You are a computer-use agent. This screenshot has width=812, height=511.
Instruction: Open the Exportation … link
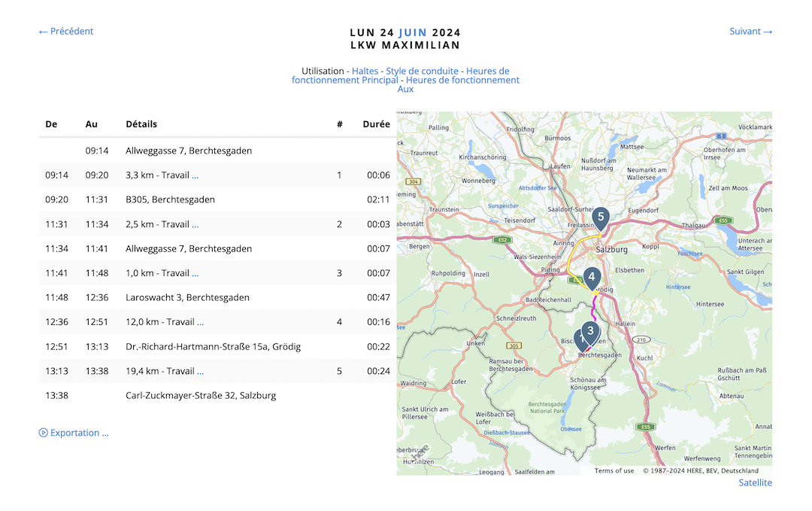[x=79, y=433]
